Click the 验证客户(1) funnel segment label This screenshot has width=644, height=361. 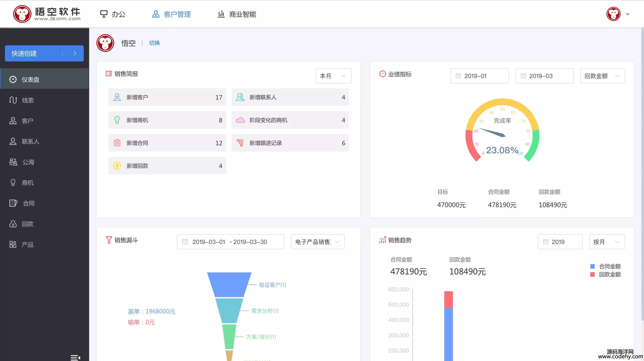[x=273, y=285]
